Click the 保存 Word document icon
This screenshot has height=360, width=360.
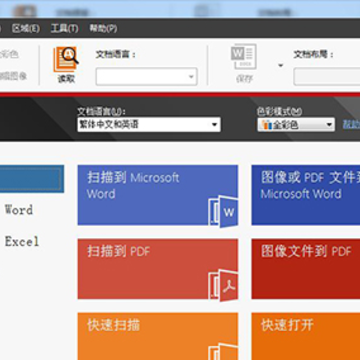point(244,57)
